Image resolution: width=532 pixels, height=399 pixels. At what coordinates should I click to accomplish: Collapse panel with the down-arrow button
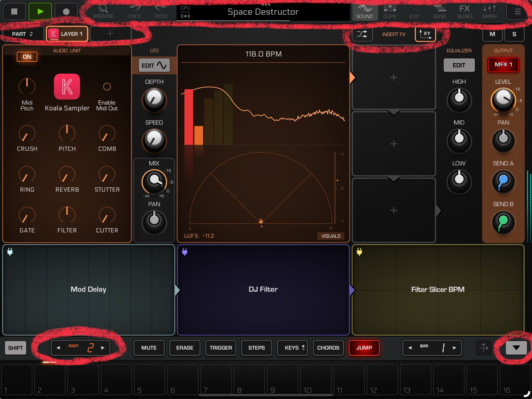click(516, 348)
